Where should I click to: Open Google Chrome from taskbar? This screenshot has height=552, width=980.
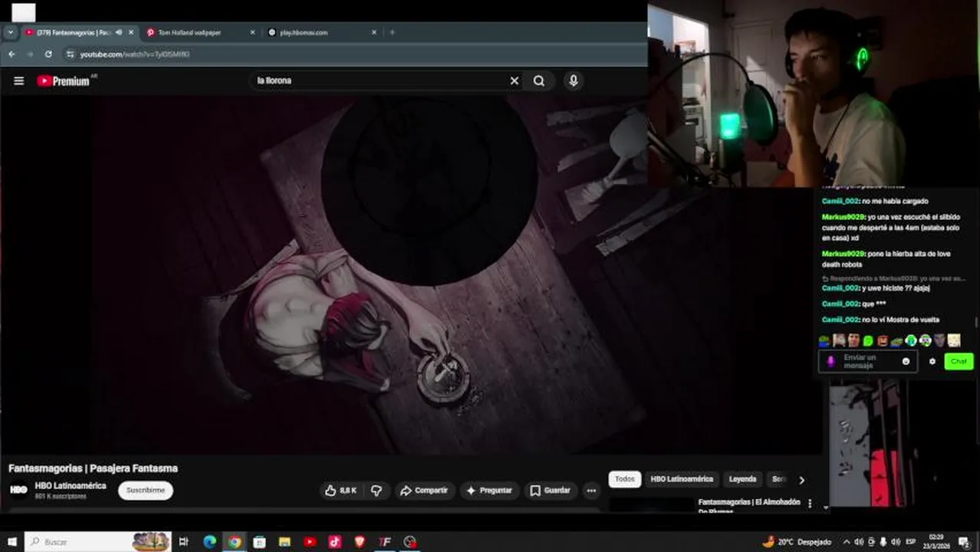(235, 542)
